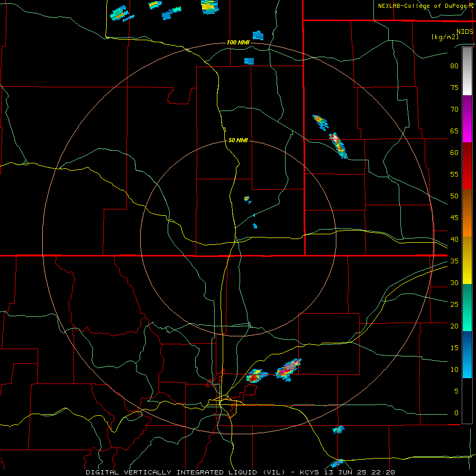
Task: Click the 20 value on the color scale
Action: click(x=454, y=326)
